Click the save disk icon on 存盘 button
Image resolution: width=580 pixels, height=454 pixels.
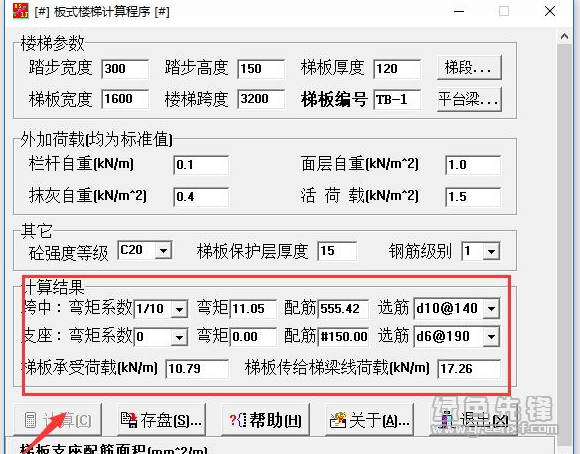pyautogui.click(x=129, y=420)
